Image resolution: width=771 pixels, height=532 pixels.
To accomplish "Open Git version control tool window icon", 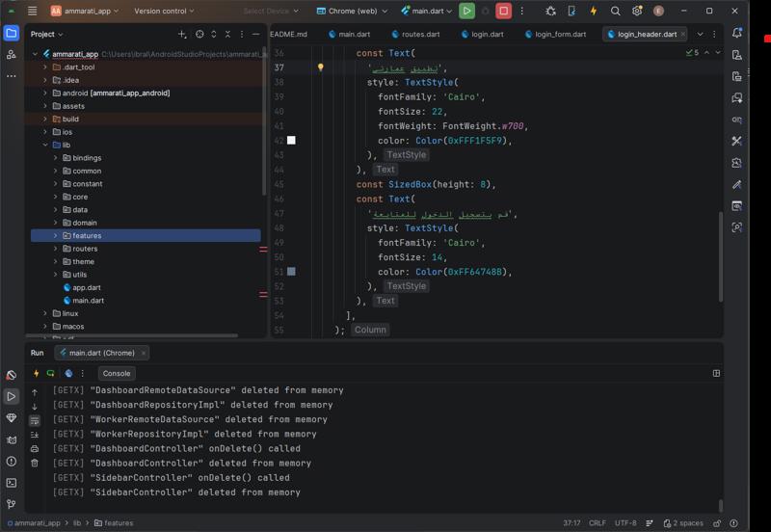I will (12, 504).
